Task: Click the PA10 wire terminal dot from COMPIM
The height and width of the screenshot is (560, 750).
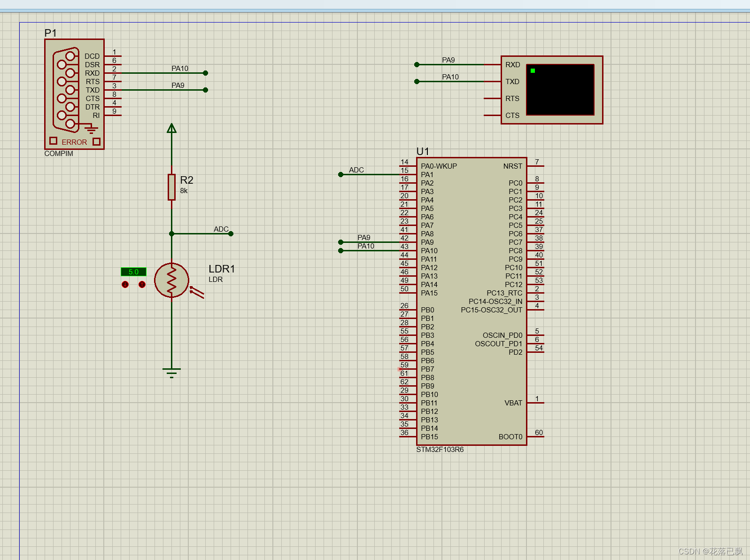Action: click(x=206, y=73)
